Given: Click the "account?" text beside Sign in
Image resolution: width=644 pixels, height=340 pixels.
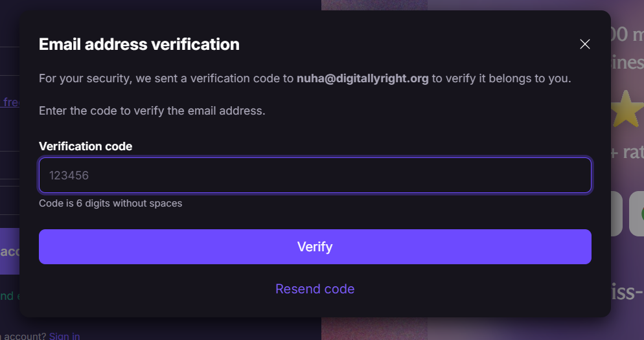Looking at the screenshot, I should tap(26, 336).
